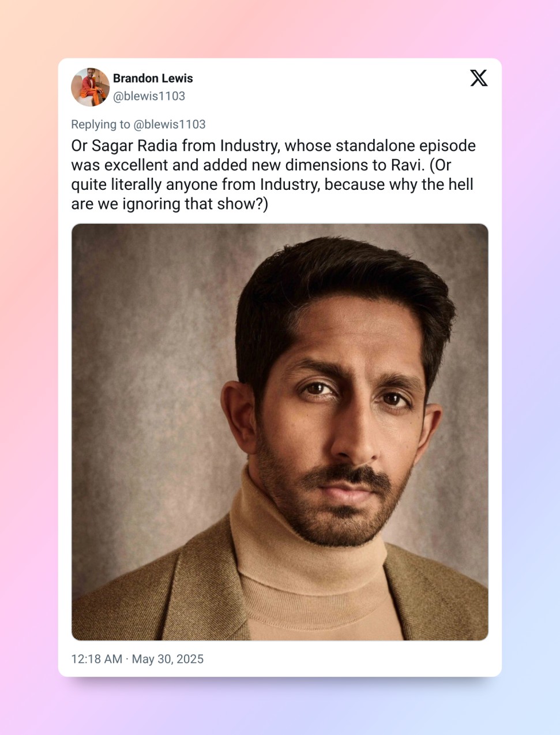Open Brandon Lewis's profile avatar
The width and height of the screenshot is (560, 735).
90,87
